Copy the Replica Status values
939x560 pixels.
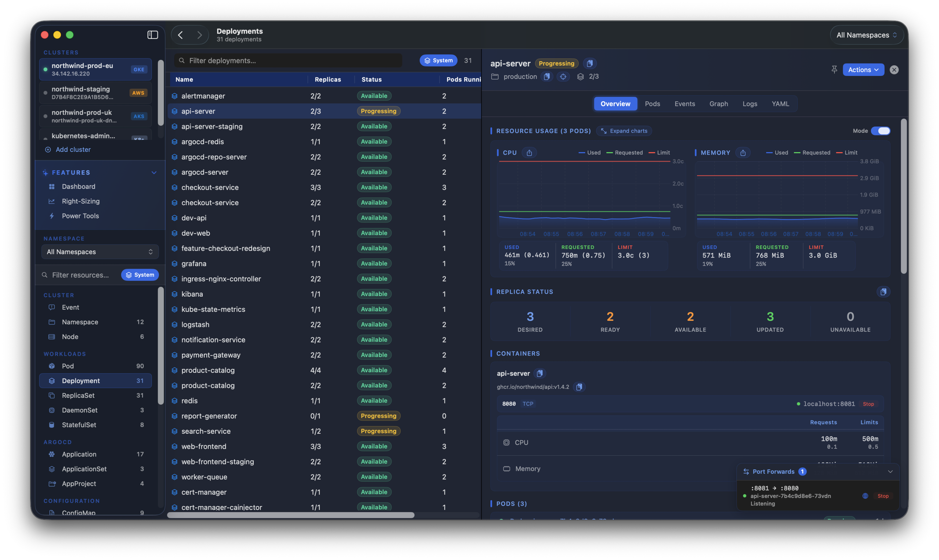click(x=883, y=292)
